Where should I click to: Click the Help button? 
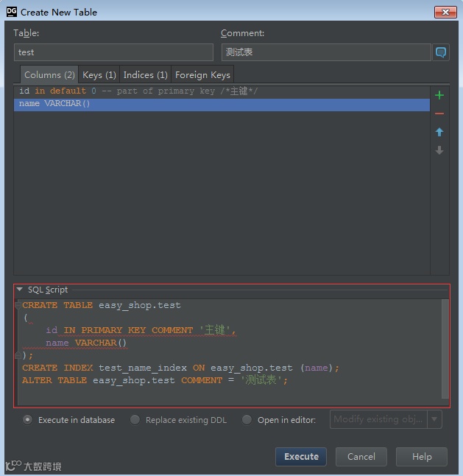coord(422,457)
